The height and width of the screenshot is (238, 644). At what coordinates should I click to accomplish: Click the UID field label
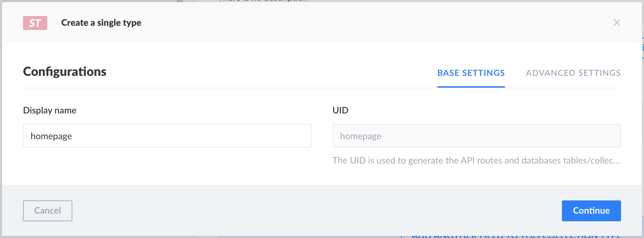340,110
